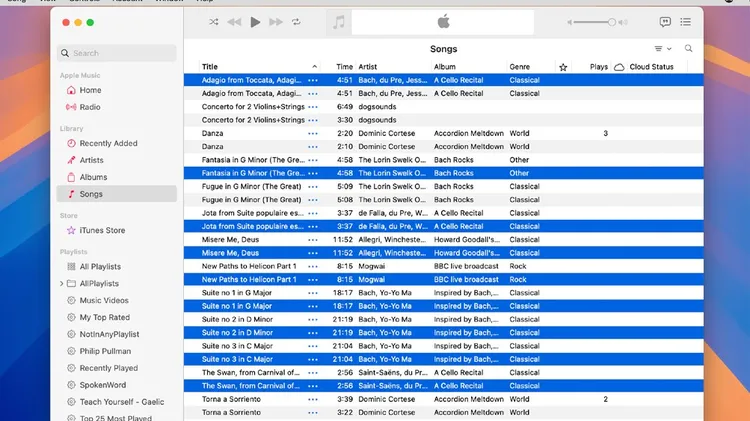Image resolution: width=750 pixels, height=421 pixels.
Task: Click the cloud download column icon
Action: pos(619,67)
